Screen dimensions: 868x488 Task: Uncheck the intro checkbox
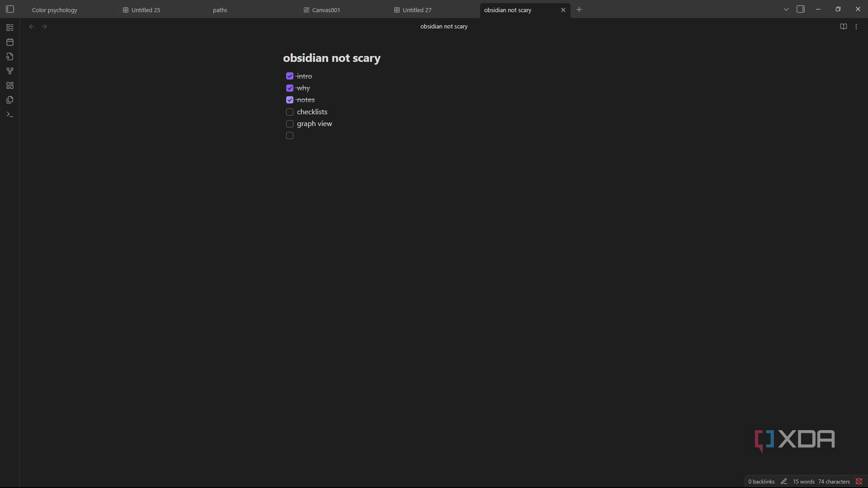pyautogui.click(x=290, y=76)
